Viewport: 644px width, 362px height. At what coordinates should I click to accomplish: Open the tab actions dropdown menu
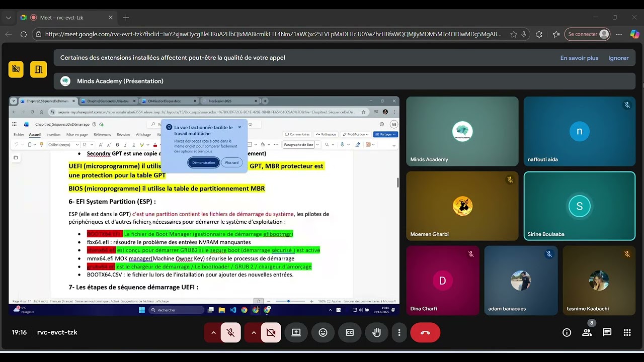coord(8,18)
